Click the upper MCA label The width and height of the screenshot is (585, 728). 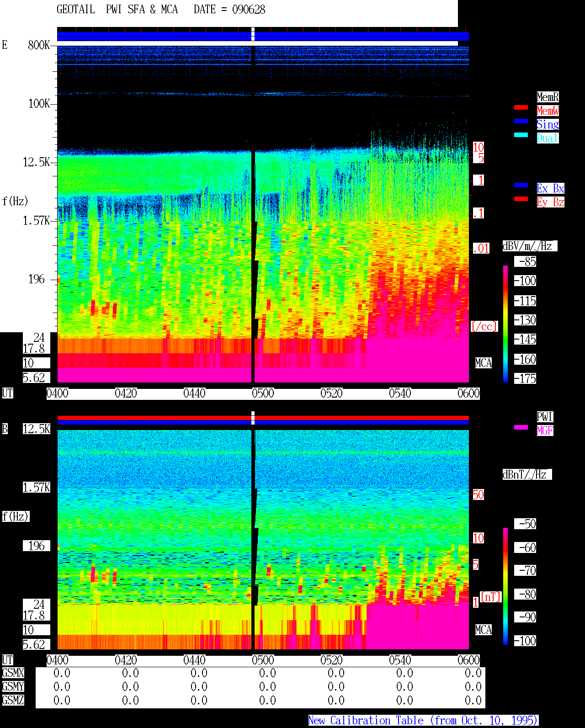point(484,363)
